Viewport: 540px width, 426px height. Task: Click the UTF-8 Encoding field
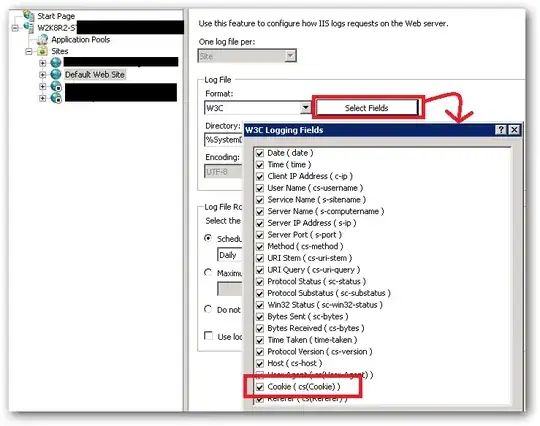click(224, 172)
